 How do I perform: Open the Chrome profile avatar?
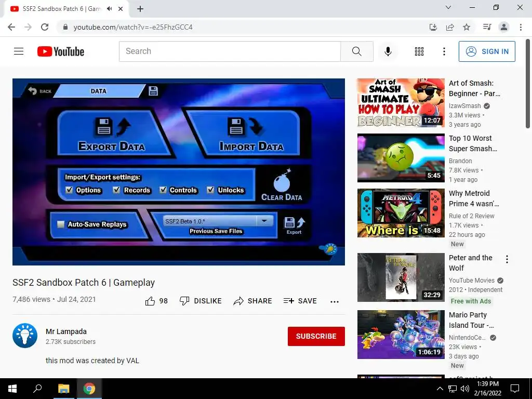click(x=504, y=27)
